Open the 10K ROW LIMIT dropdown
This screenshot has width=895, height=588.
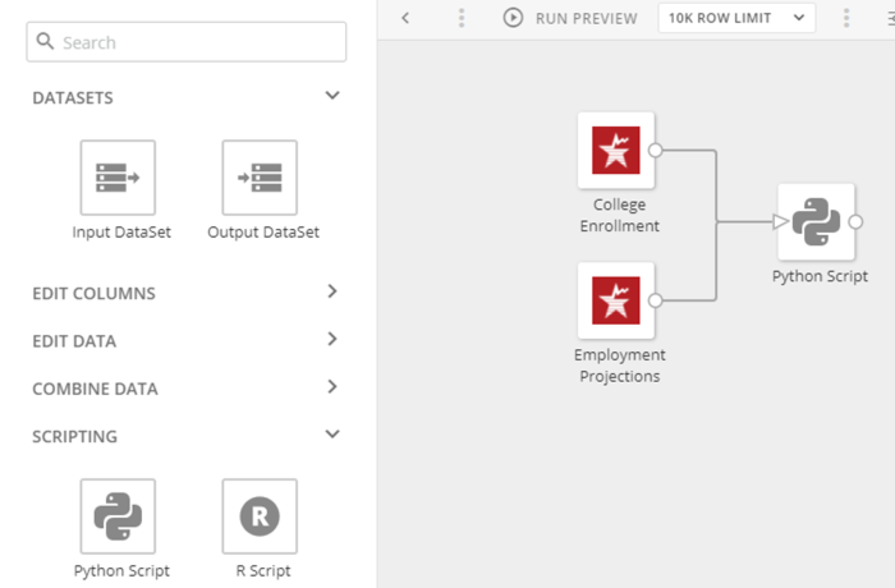coord(737,18)
